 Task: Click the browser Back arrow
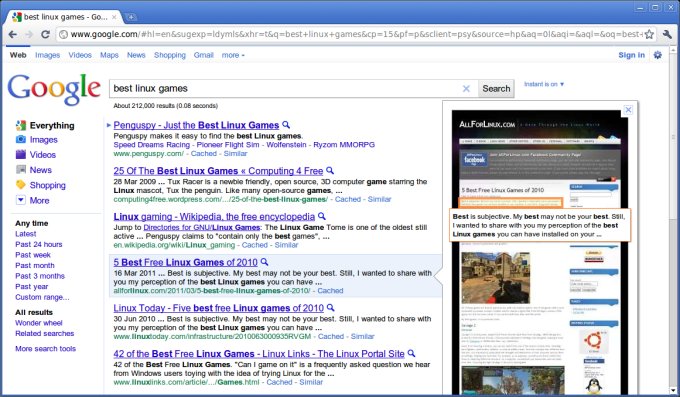pyautogui.click(x=13, y=34)
